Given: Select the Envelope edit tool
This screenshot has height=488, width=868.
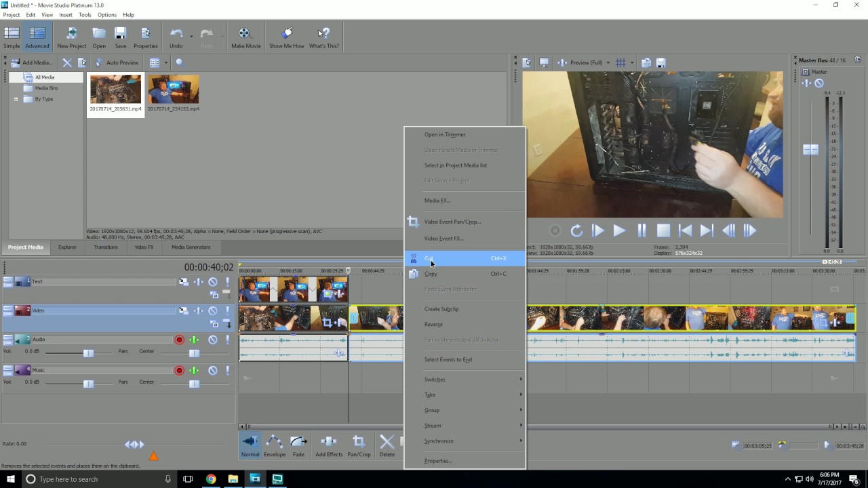Looking at the screenshot, I should [x=275, y=446].
